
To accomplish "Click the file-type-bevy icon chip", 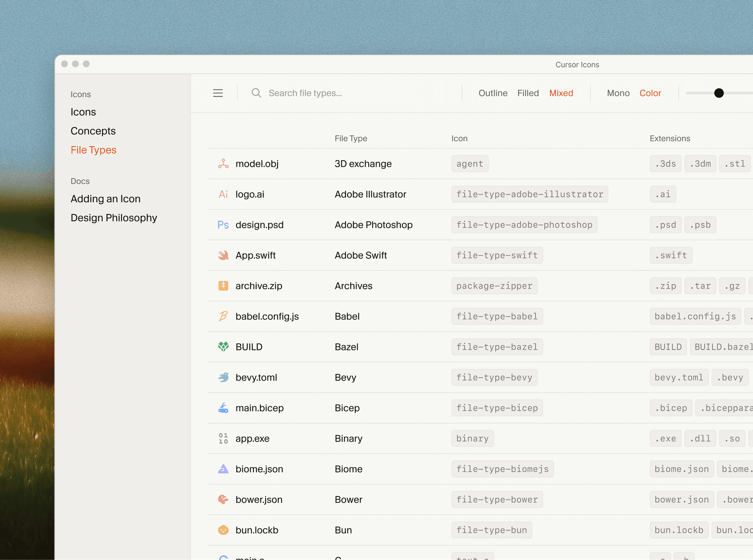I will click(494, 378).
